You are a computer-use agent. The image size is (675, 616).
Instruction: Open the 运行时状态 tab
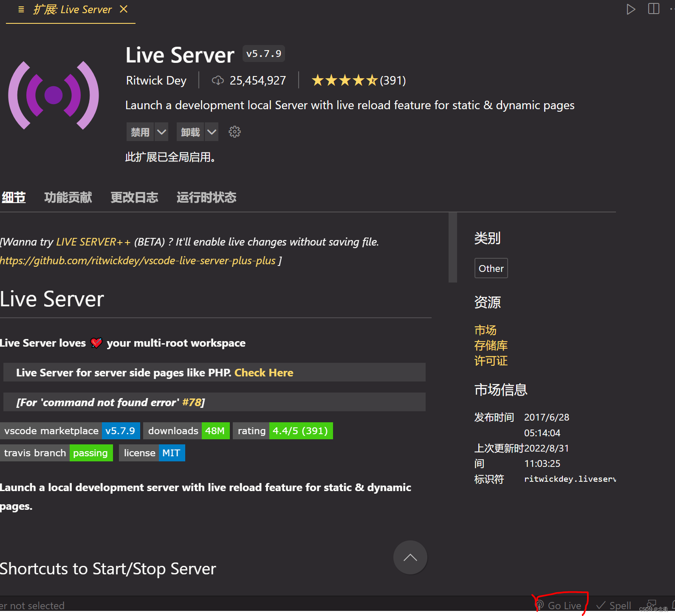pyautogui.click(x=206, y=198)
